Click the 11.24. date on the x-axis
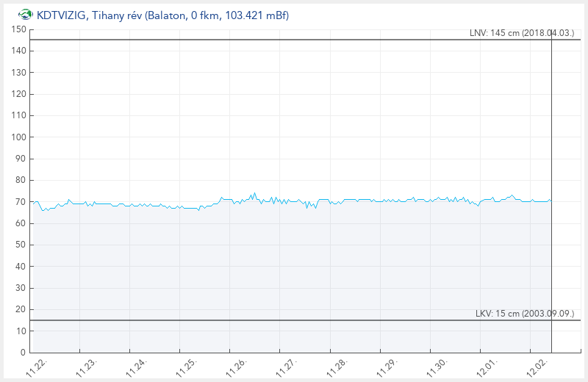The height and width of the screenshot is (382, 588). pyautogui.click(x=137, y=367)
